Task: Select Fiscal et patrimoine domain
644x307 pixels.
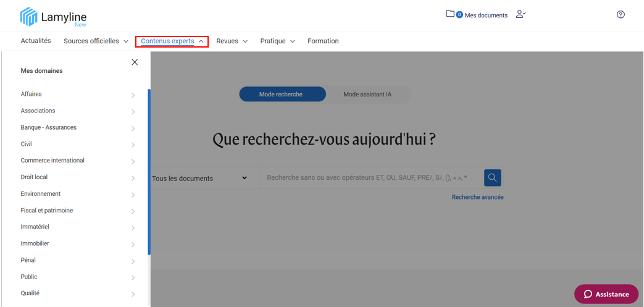Action: (x=47, y=211)
